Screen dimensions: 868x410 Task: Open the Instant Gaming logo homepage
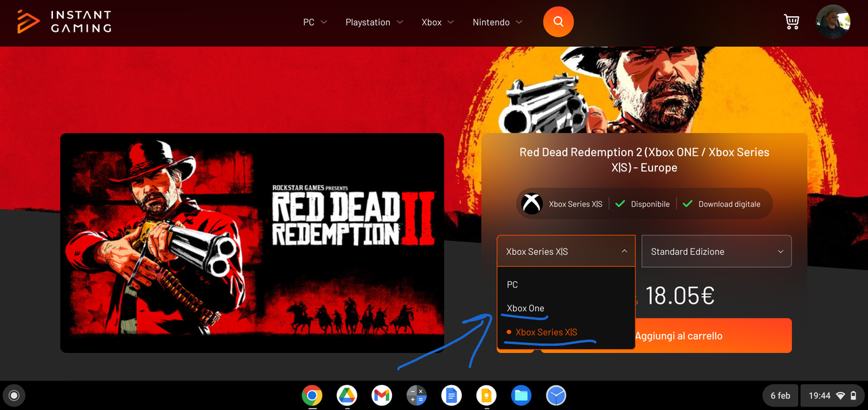(x=64, y=22)
